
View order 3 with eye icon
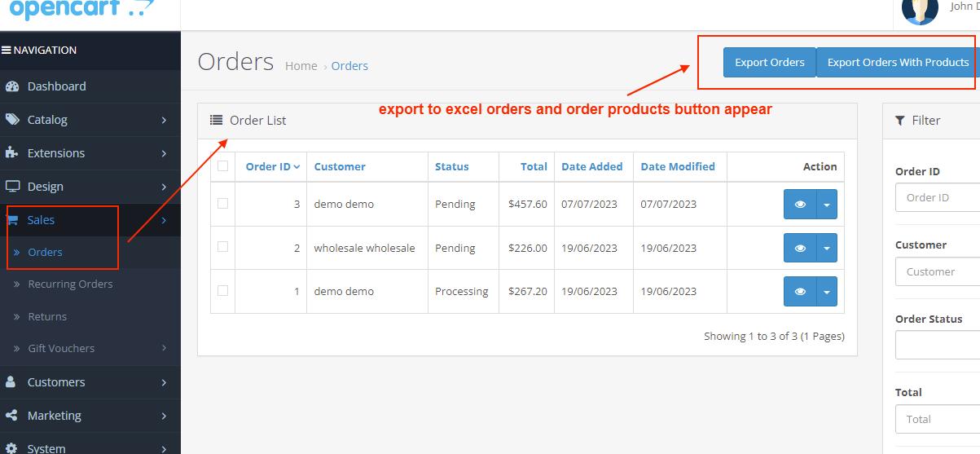[800, 205]
